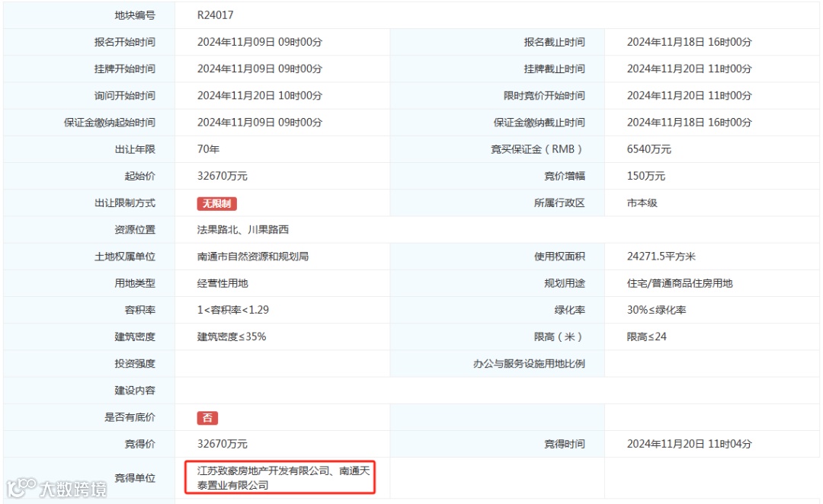The height and width of the screenshot is (504, 823).
Task: Click the 资源位置 label
Action: [135, 230]
